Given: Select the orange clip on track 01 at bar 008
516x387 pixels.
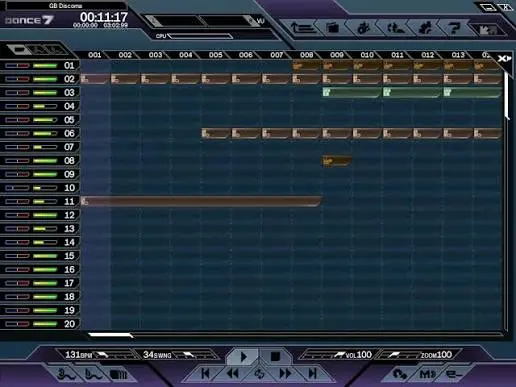Looking at the screenshot, I should (x=306, y=66).
